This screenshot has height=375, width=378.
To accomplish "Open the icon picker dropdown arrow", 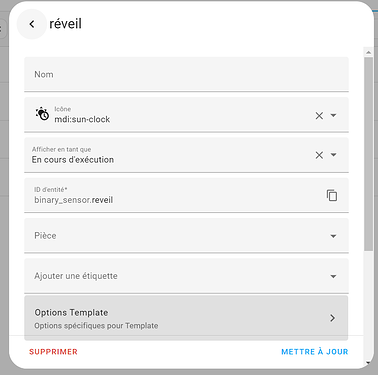I will (333, 115).
